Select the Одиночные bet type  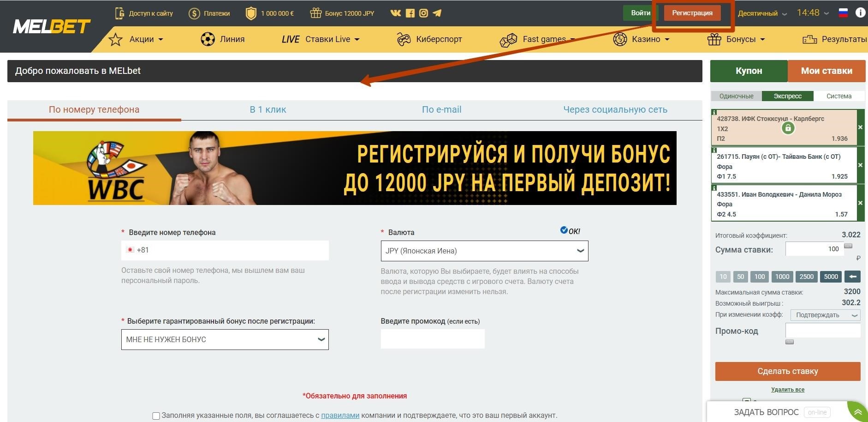click(x=736, y=96)
